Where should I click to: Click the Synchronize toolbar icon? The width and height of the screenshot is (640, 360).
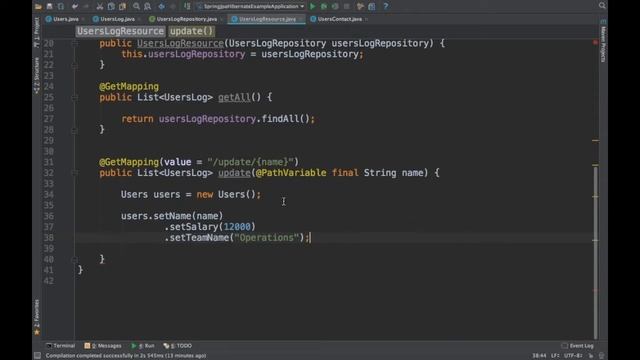[60, 6]
